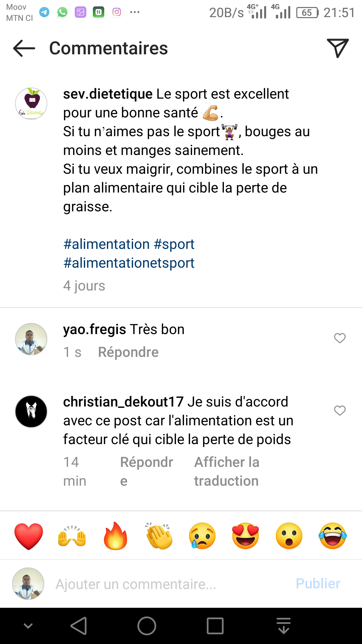This screenshot has height=644, width=362.
Task: Collapse keyboard with navigation bar chevron
Action: pyautogui.click(x=28, y=626)
